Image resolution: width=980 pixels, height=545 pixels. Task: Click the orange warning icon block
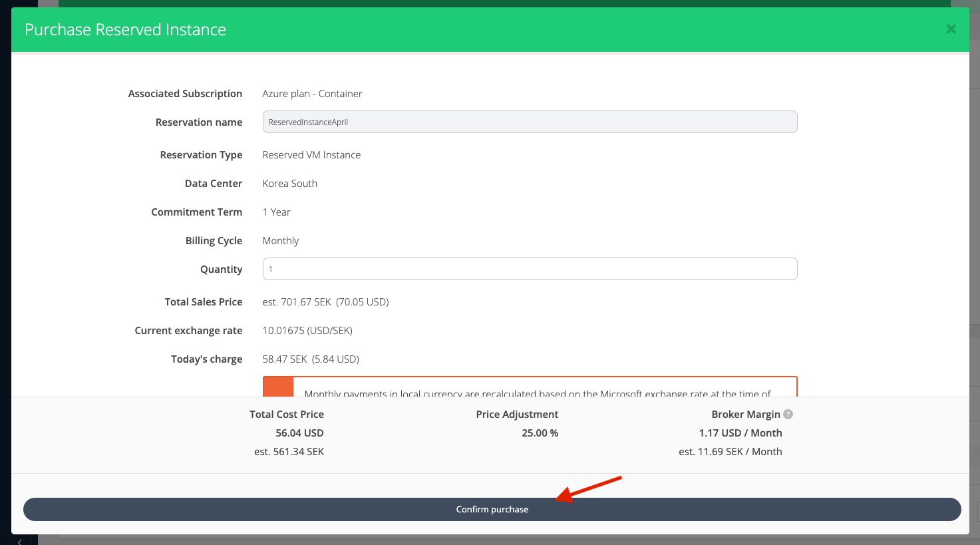pyautogui.click(x=278, y=387)
